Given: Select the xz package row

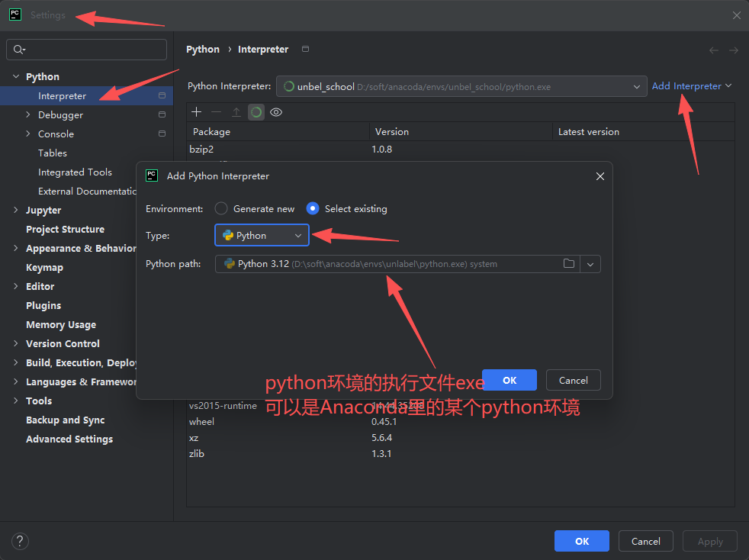Looking at the screenshot, I should pyautogui.click(x=461, y=438).
